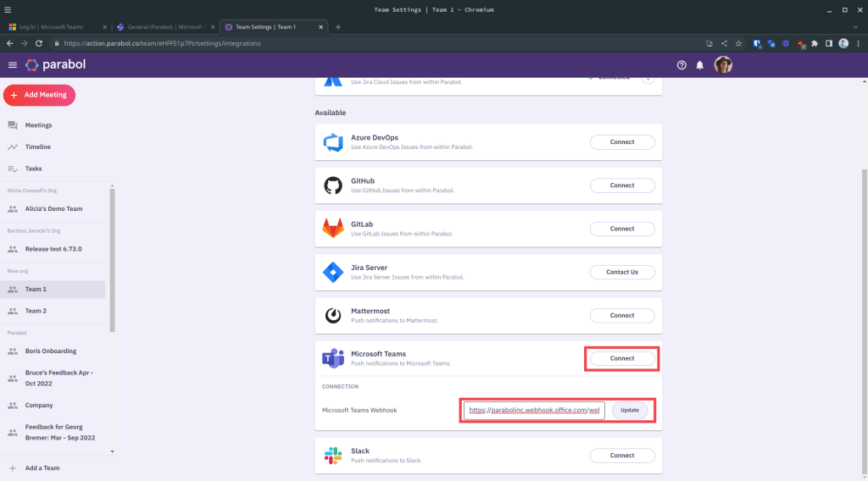
Task: Open Bruce's Feedback Apr - Oct 2022
Action: (53, 379)
